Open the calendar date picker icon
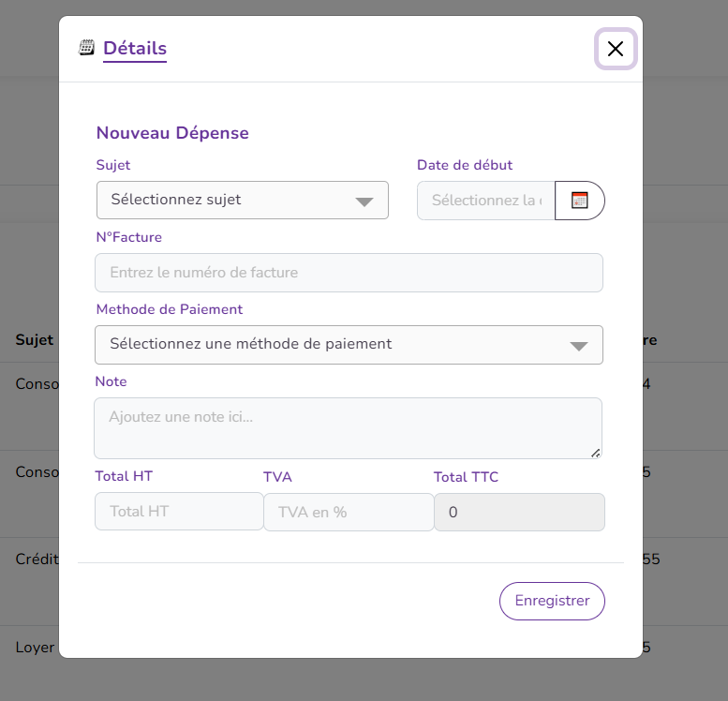Image resolution: width=728 pixels, height=701 pixels. coord(580,201)
